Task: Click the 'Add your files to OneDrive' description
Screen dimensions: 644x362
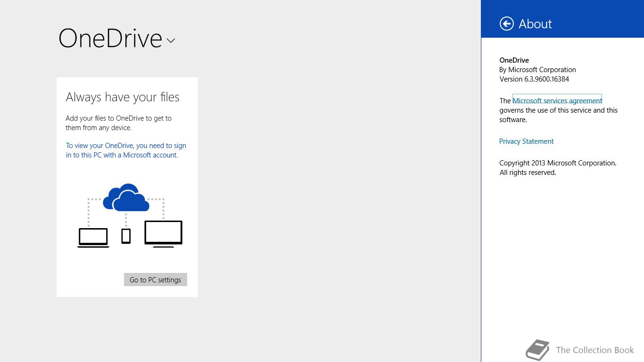Action: click(119, 123)
